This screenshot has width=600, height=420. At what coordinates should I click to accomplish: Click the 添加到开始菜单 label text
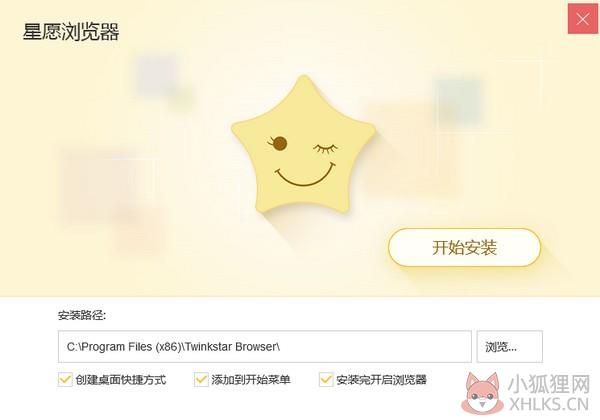coord(251,380)
